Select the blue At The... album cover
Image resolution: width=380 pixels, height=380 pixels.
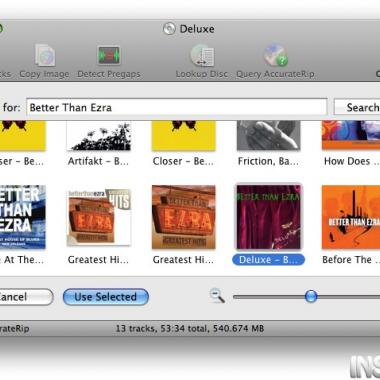23,217
